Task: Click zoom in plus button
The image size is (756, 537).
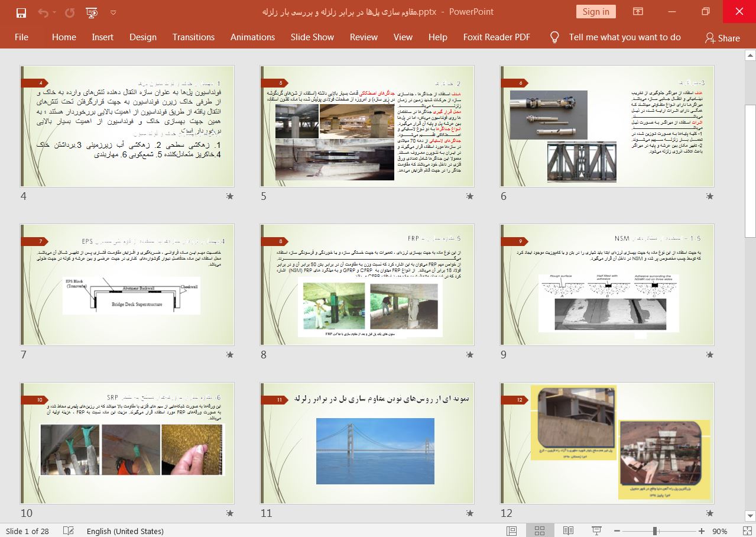Action: [701, 531]
